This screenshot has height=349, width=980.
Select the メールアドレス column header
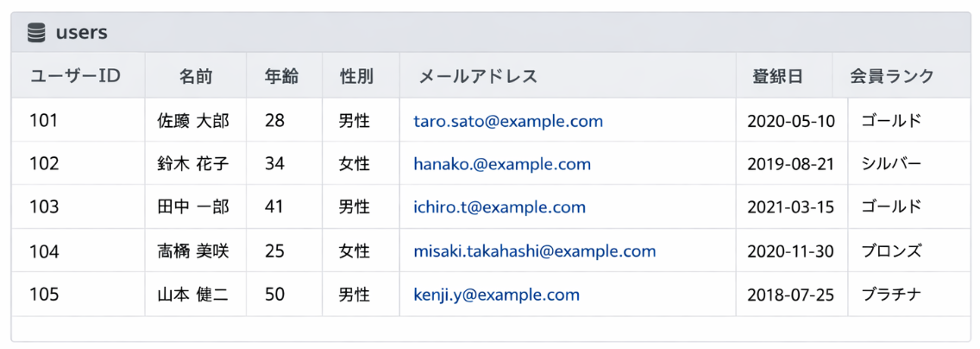[x=478, y=76]
